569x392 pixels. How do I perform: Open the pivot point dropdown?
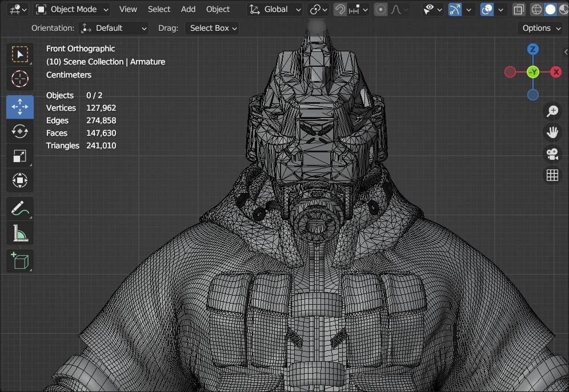click(x=318, y=10)
